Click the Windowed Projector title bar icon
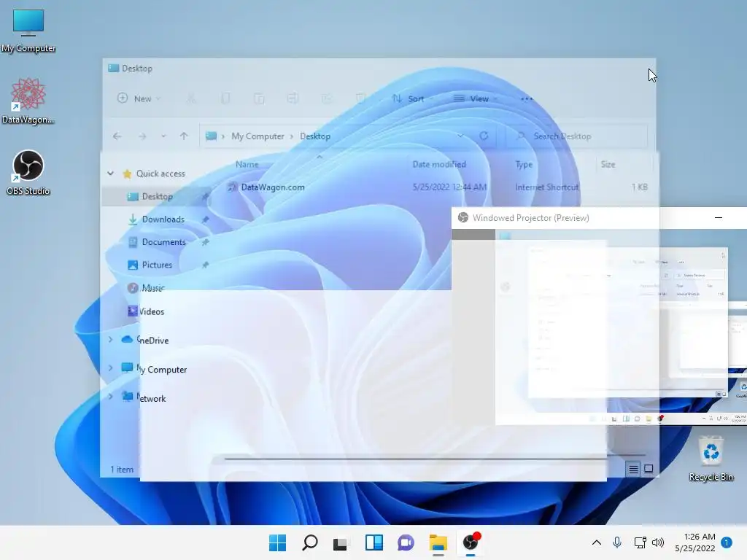This screenshot has height=560, width=747. point(462,217)
